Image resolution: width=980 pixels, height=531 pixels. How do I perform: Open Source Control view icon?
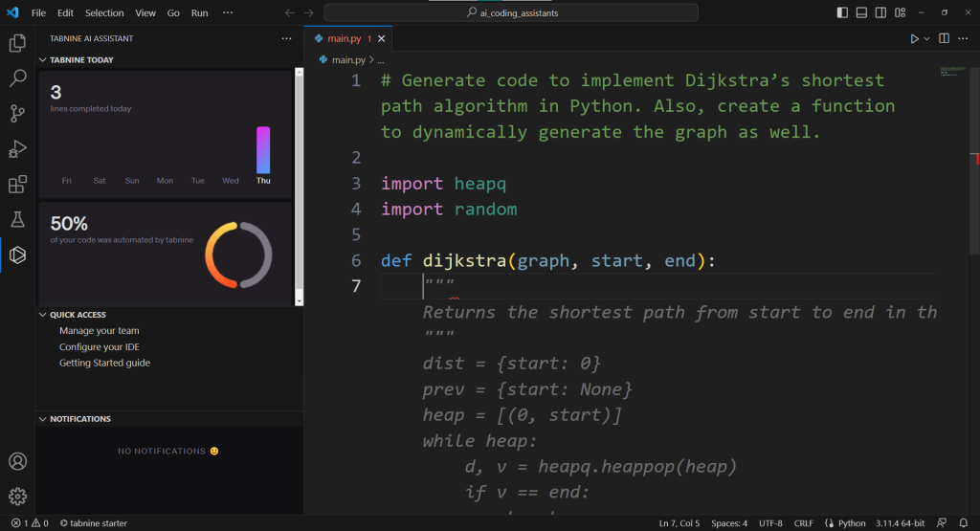17,114
